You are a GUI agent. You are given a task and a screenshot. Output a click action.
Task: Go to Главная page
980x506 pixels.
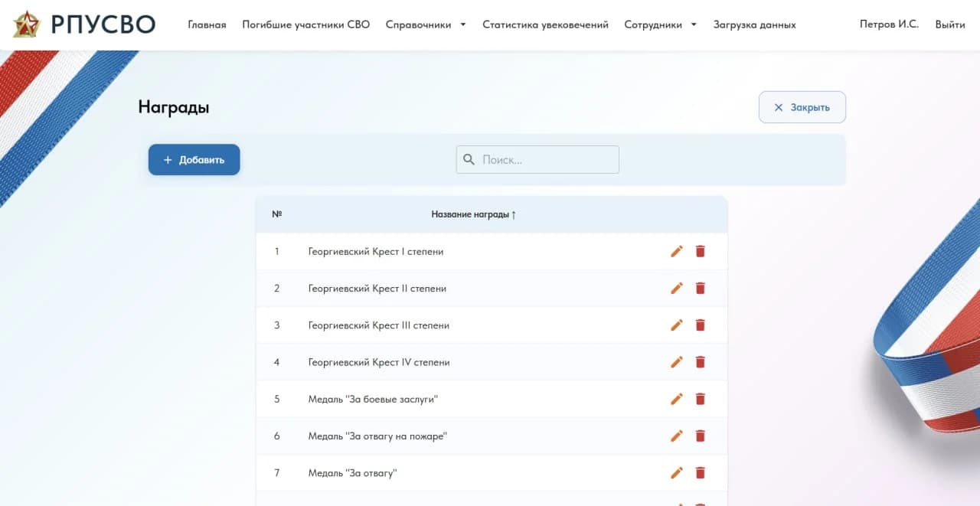[x=207, y=24]
